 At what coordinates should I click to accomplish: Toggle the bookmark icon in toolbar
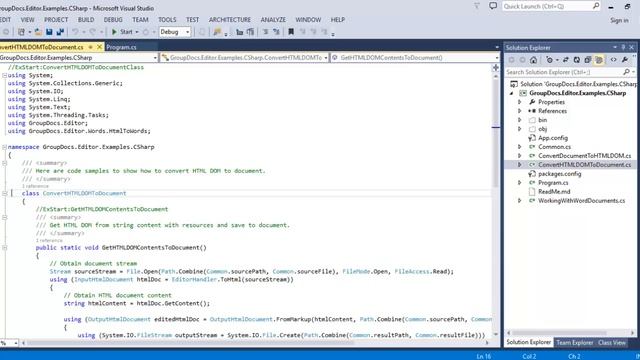291,32
